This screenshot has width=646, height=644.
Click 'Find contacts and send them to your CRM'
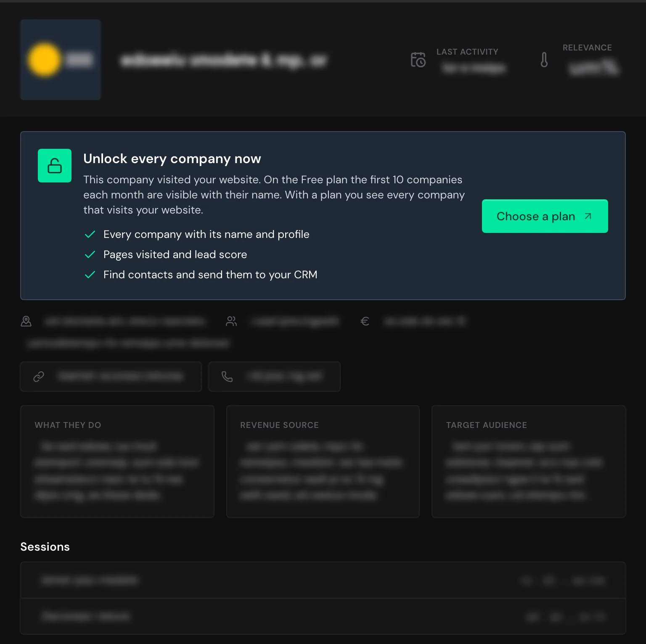click(x=210, y=274)
